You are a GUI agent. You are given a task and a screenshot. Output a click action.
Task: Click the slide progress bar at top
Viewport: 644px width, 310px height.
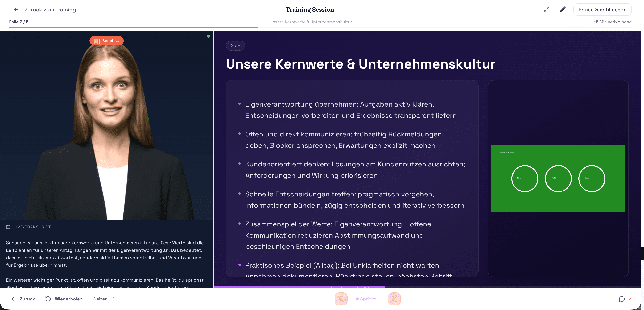(x=320, y=27)
